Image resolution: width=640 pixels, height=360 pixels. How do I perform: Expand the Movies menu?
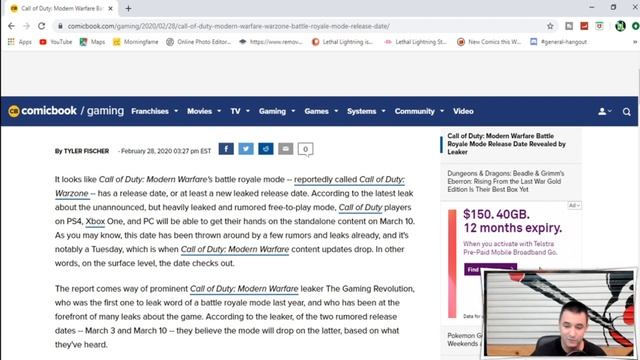pyautogui.click(x=204, y=111)
